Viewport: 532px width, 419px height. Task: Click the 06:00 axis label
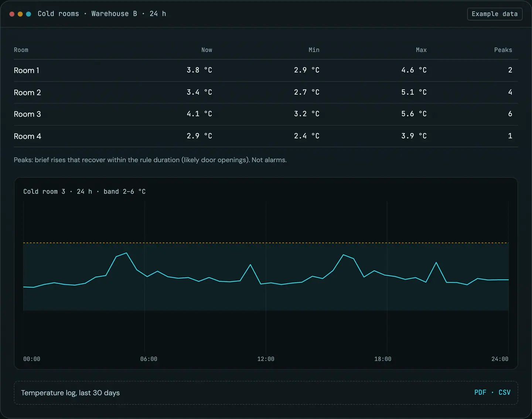pyautogui.click(x=149, y=359)
